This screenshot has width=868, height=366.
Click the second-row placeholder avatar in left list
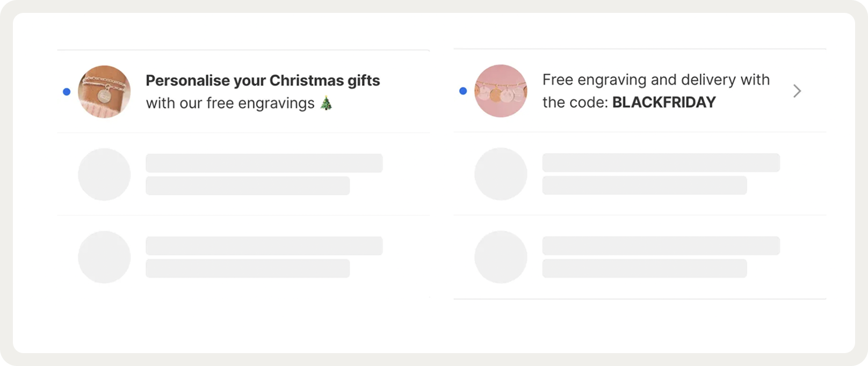(x=104, y=174)
